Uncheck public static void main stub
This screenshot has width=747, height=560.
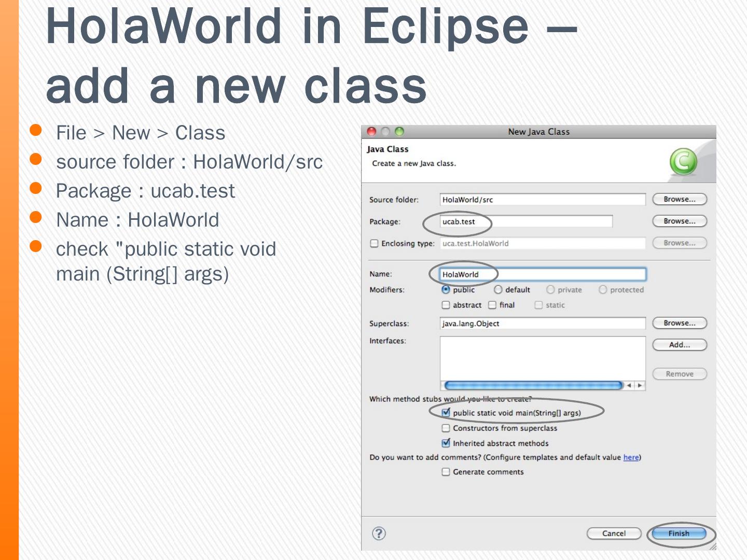click(x=446, y=413)
